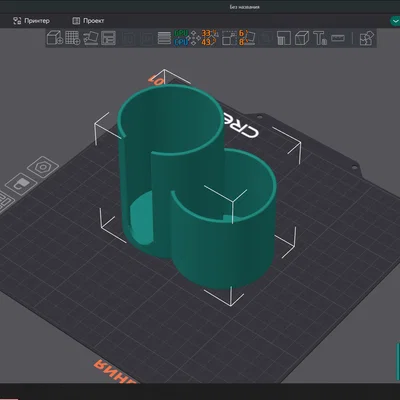Open Variable layer height tool
Image resolution: width=400 pixels, height=400 pixels.
[x=164, y=38]
